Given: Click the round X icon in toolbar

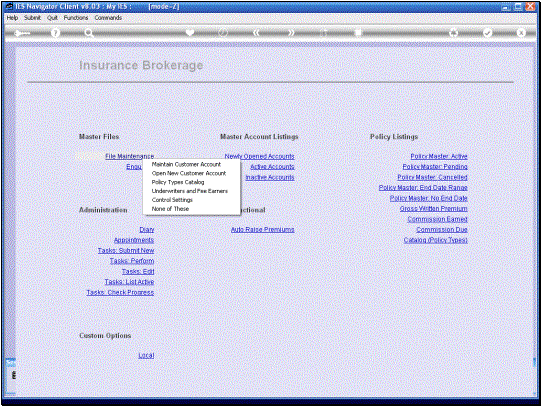Looking at the screenshot, I should (521, 33).
